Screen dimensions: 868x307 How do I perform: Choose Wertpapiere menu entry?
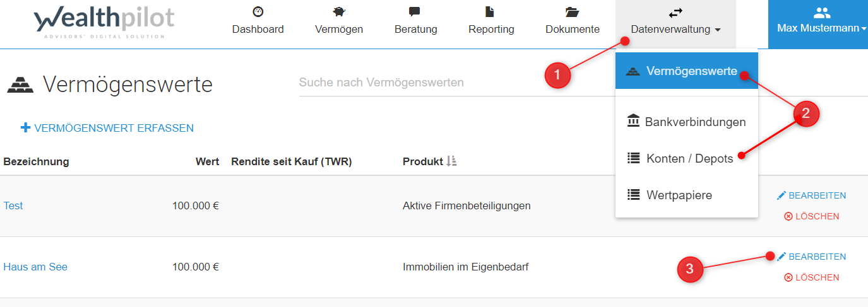pos(687,195)
